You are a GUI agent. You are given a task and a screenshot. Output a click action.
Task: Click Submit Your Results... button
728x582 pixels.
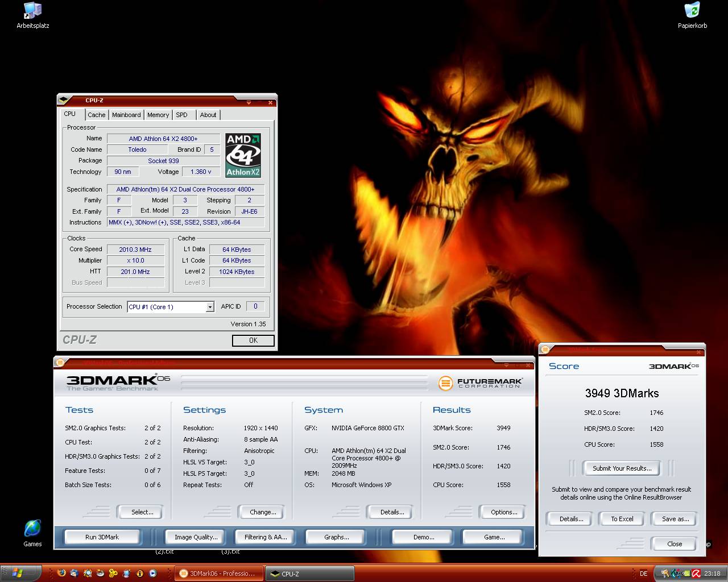622,468
